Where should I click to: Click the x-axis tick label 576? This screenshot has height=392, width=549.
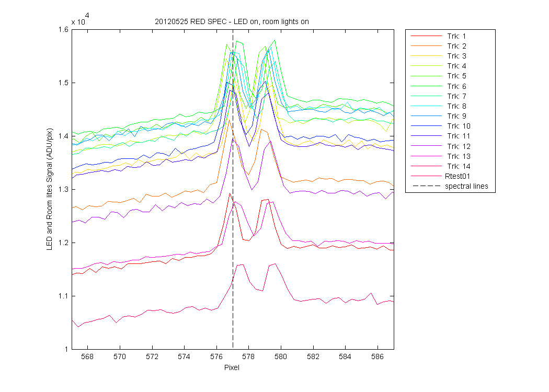pos(216,356)
